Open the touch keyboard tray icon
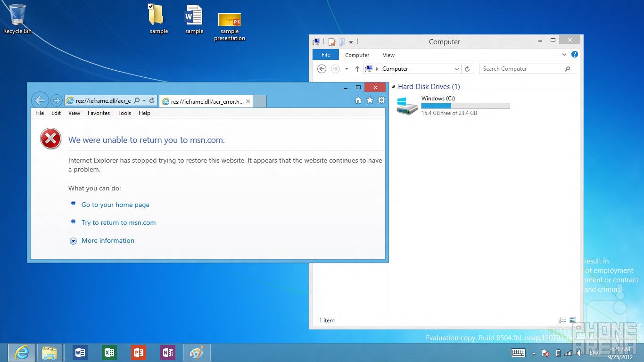This screenshot has width=644, height=362. (x=518, y=353)
